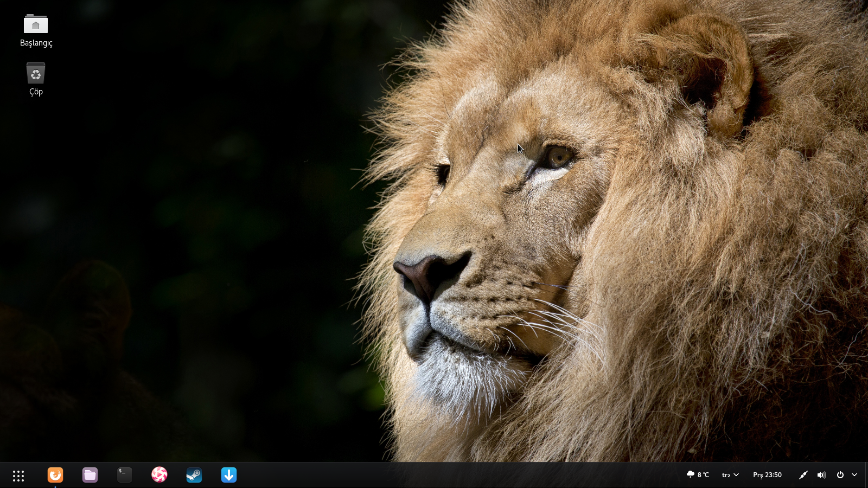Open the clock showing Prş 23:50
Screen dimensions: 868x488
click(x=767, y=475)
